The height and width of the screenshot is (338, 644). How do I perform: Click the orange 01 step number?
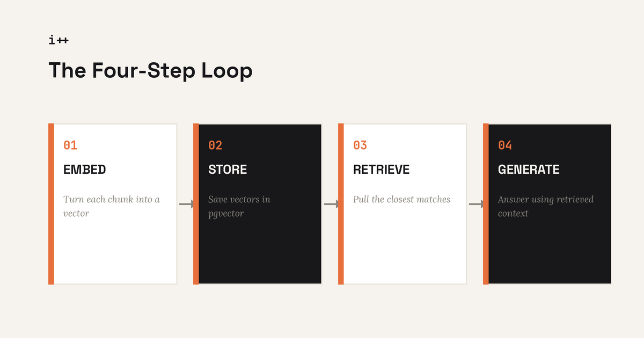click(x=70, y=145)
